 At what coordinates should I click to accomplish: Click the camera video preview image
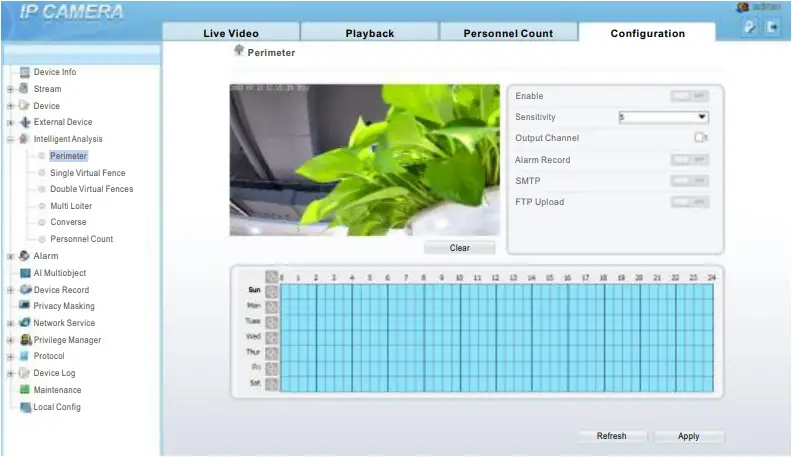(365, 160)
